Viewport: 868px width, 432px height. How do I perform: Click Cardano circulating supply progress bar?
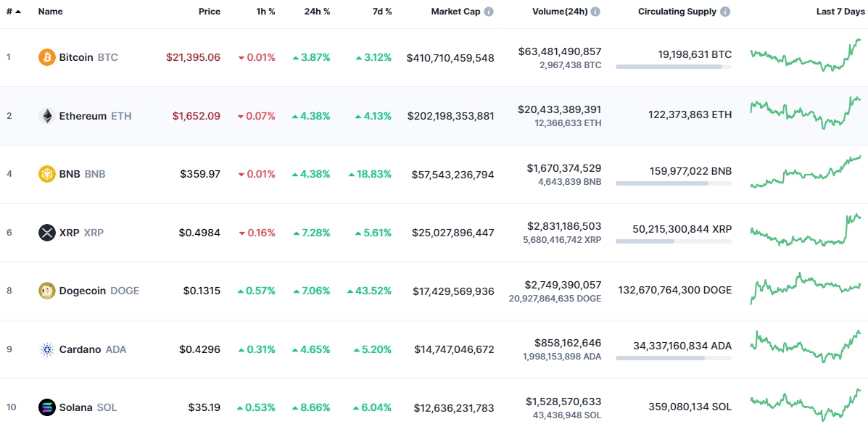pyautogui.click(x=673, y=358)
